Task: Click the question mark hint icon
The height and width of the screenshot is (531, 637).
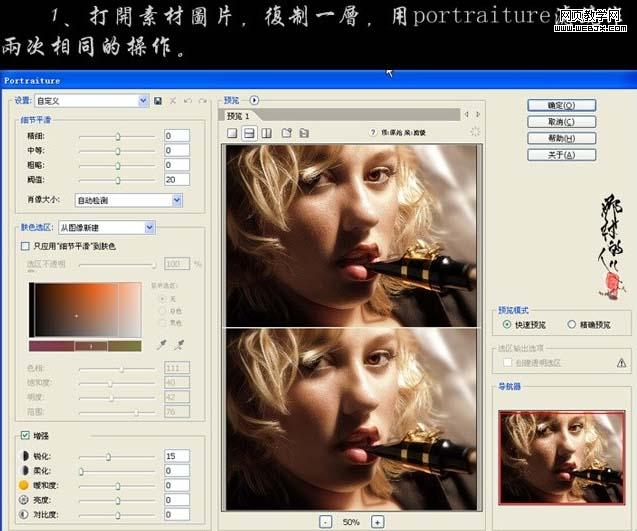Action: 373,132
